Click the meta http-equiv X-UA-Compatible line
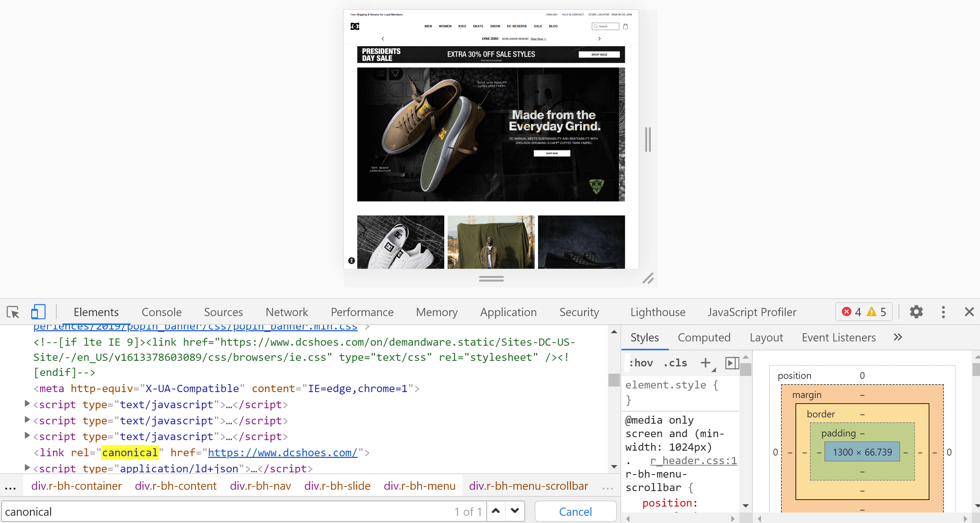 point(227,388)
